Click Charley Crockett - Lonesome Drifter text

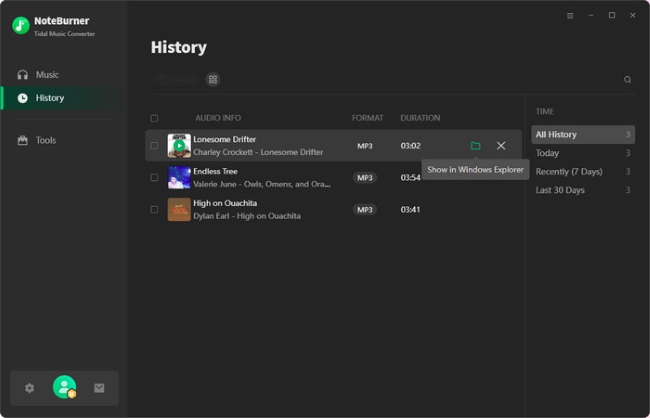[258, 152]
